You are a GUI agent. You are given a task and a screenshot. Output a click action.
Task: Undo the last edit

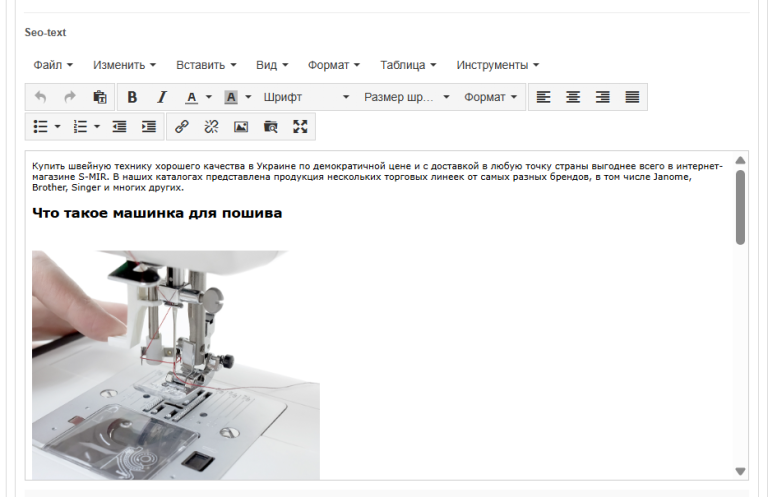tap(41, 97)
